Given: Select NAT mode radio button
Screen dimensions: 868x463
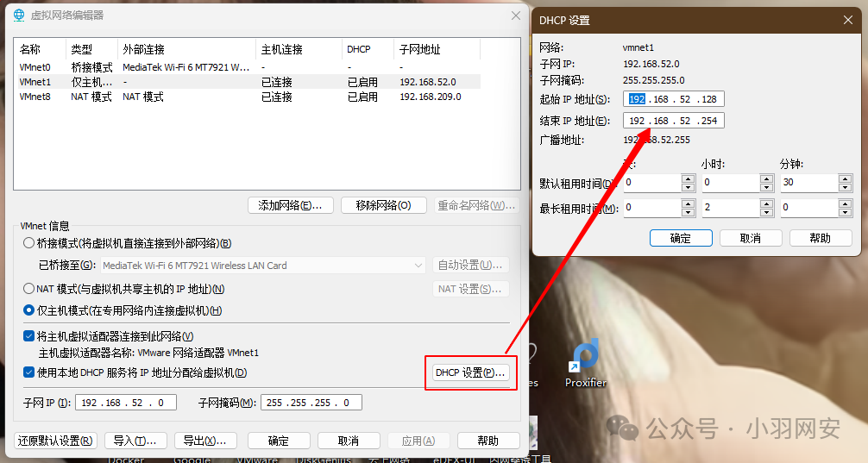Looking at the screenshot, I should tap(28, 288).
